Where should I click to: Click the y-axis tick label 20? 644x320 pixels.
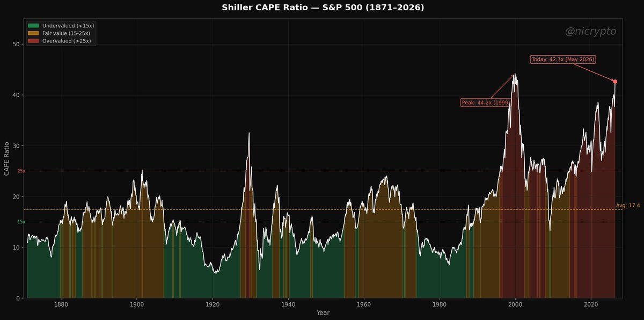tap(16, 197)
